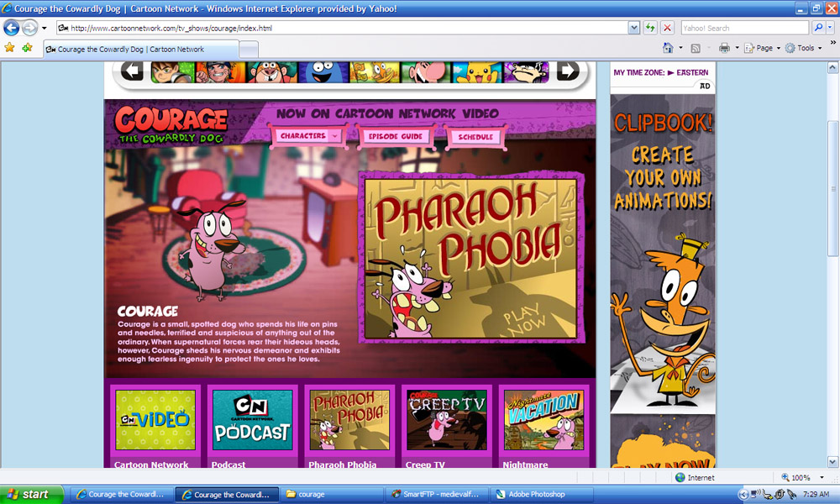
Task: Switch to Adobe Photoshop in taskbar
Action: 541,495
